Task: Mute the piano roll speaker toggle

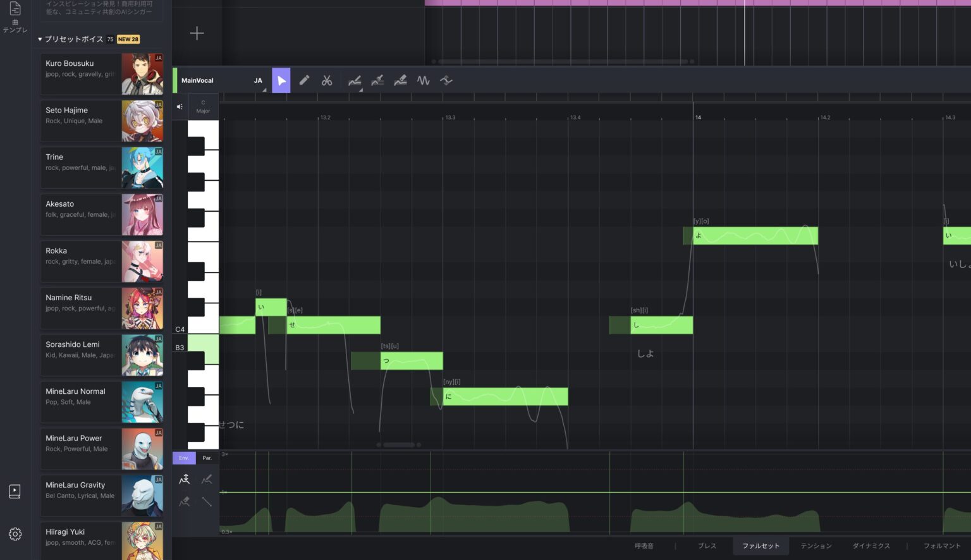Action: (179, 106)
